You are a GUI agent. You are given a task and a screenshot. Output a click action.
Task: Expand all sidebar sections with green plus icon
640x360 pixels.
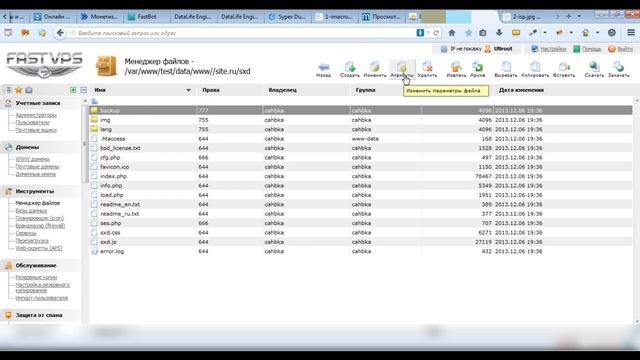point(73,90)
